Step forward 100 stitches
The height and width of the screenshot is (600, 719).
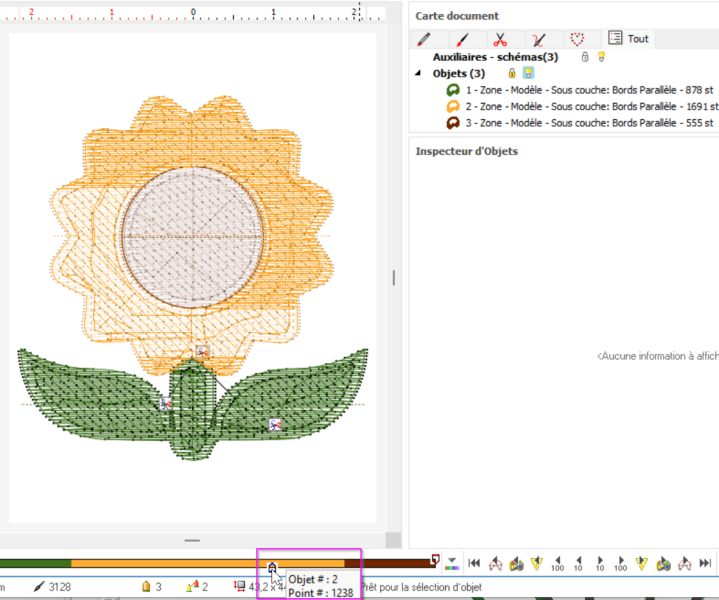[x=621, y=563]
